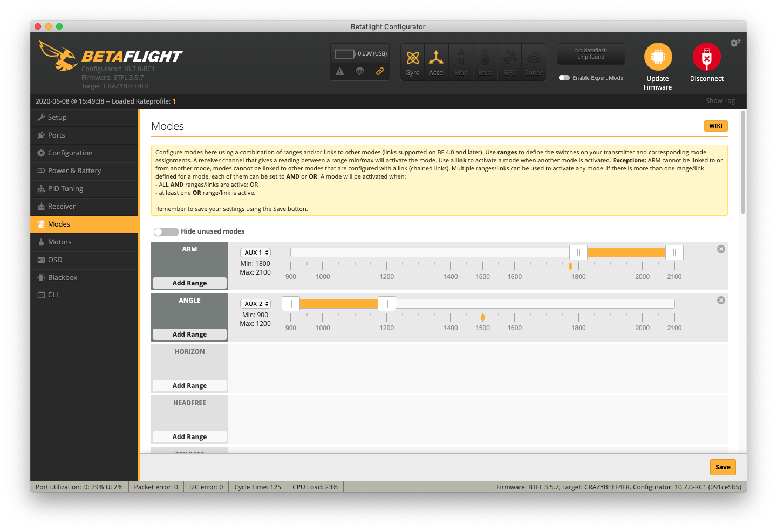Screen dimensions: 777x532
Task: Click the CPU Load: 23% status
Action: tap(315, 487)
